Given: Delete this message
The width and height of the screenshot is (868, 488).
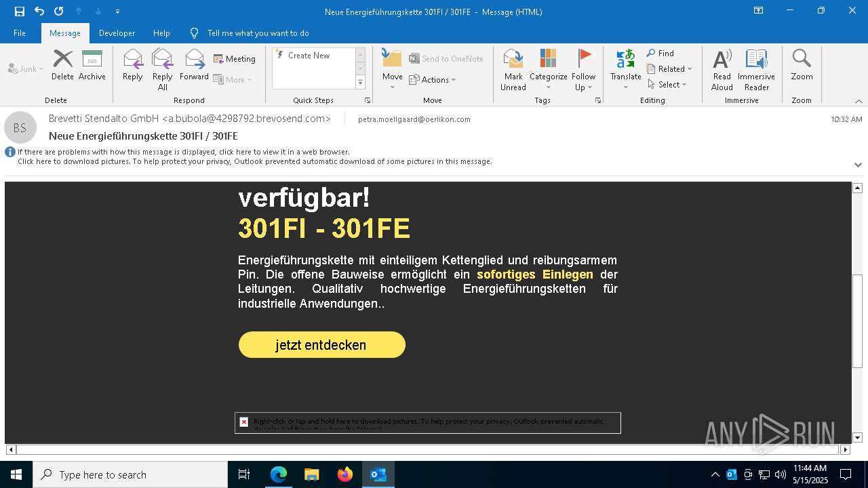Looking at the screenshot, I should pyautogui.click(x=62, y=65).
